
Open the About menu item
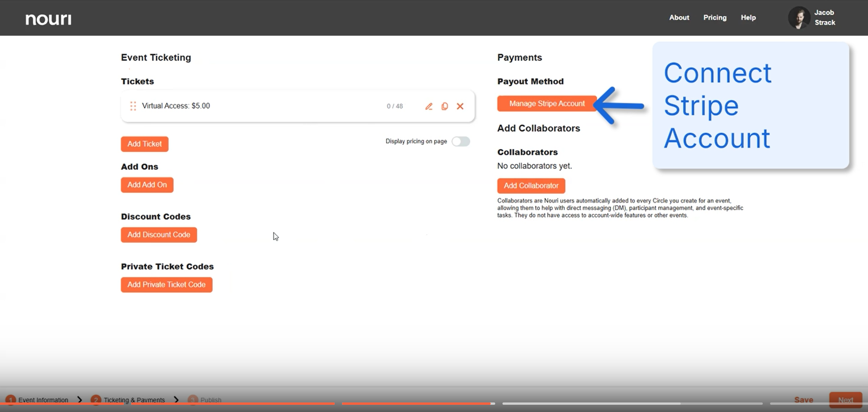679,18
